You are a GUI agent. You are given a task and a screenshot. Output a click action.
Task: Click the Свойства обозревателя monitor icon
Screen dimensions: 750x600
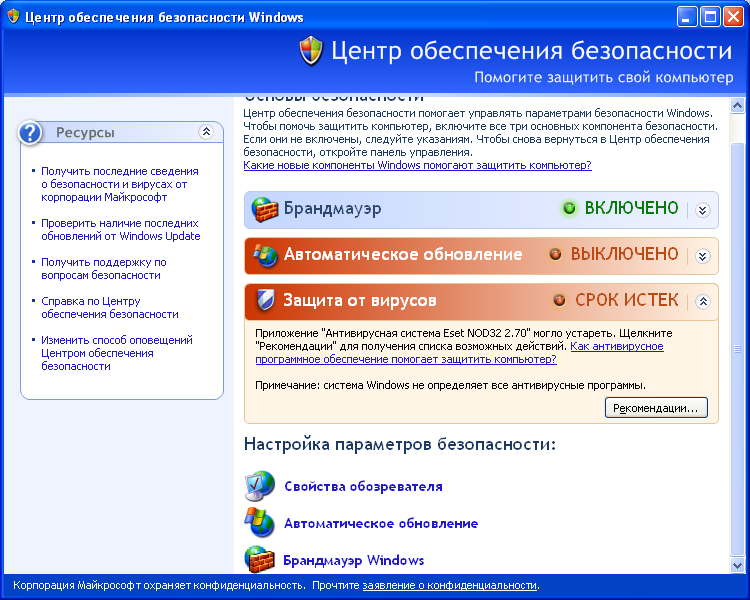tap(260, 486)
